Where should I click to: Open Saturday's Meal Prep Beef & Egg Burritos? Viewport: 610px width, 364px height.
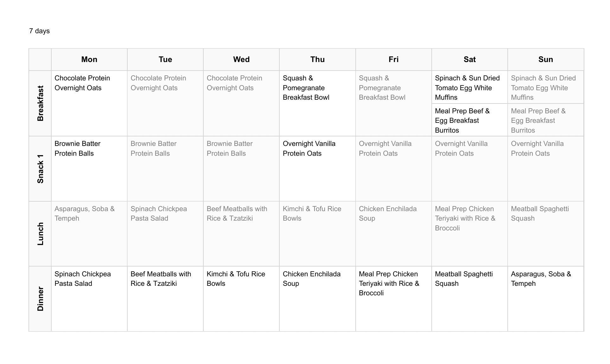[x=462, y=121]
